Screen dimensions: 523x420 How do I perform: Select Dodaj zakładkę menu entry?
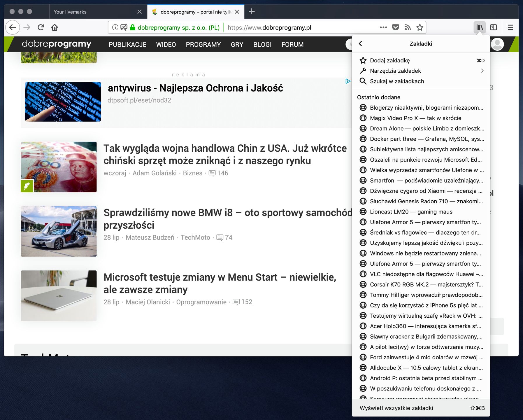tap(390, 60)
